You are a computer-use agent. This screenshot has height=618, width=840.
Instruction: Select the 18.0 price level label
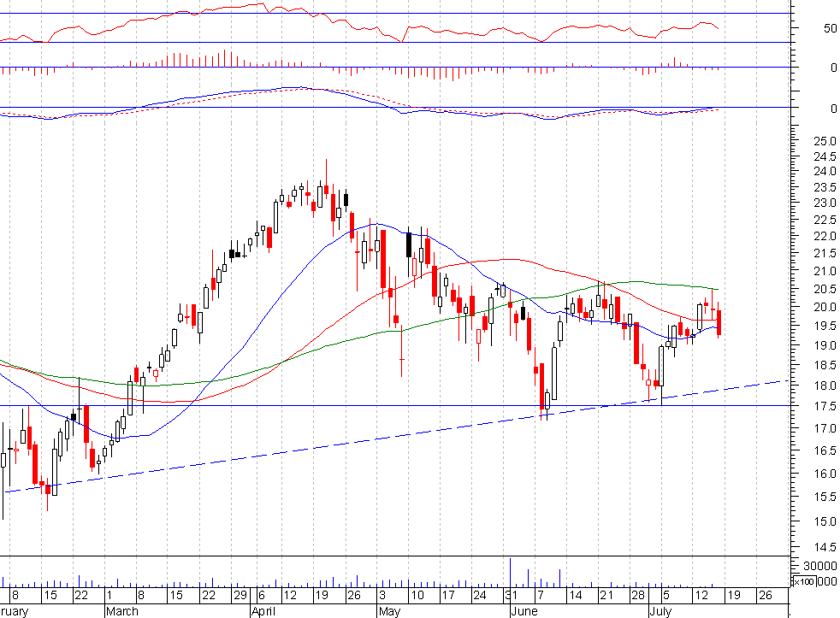(x=825, y=386)
